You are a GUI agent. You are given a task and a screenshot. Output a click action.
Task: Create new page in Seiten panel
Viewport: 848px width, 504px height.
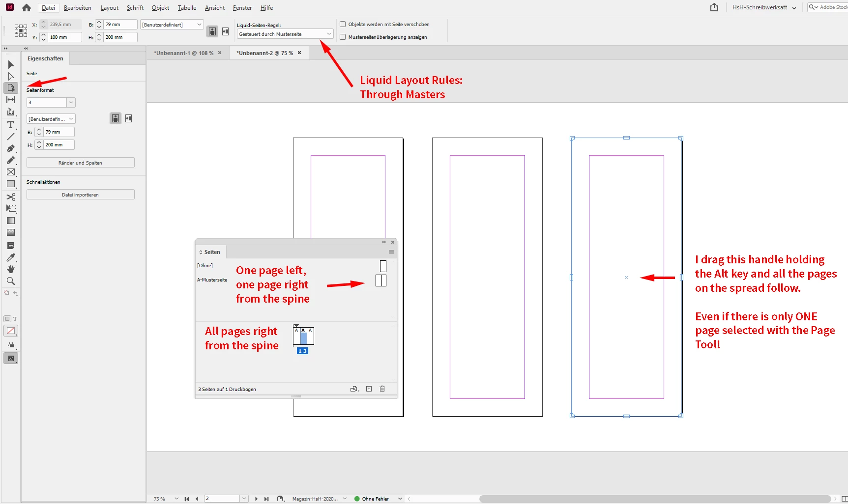(x=369, y=389)
